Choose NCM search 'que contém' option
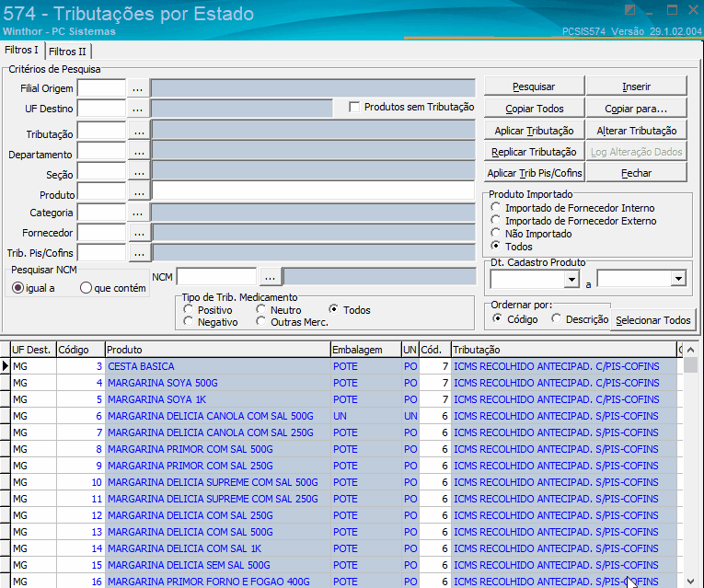Viewport: 704px width, 588px height. pyautogui.click(x=86, y=288)
